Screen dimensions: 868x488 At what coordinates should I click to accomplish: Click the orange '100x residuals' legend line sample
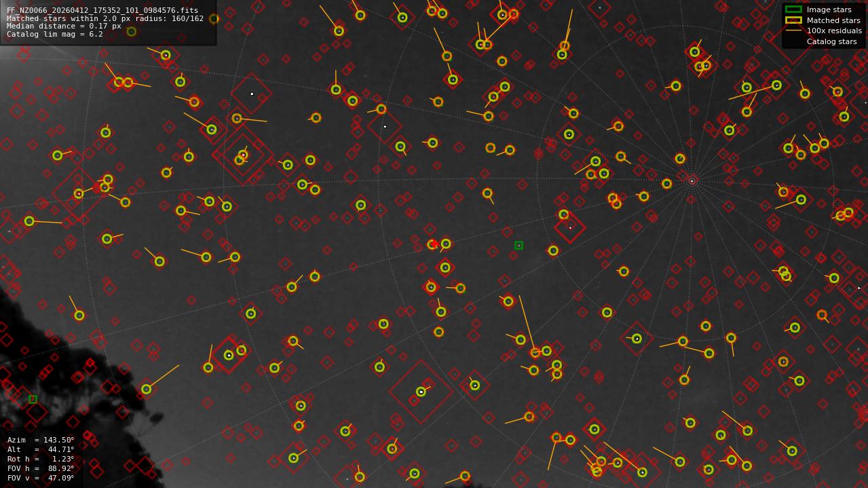(x=793, y=31)
